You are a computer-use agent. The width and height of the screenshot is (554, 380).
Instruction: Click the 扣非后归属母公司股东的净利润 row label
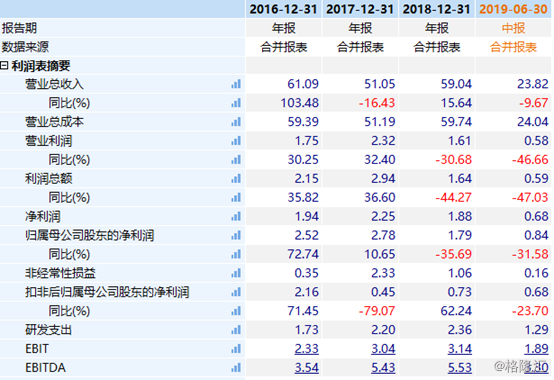click(107, 292)
